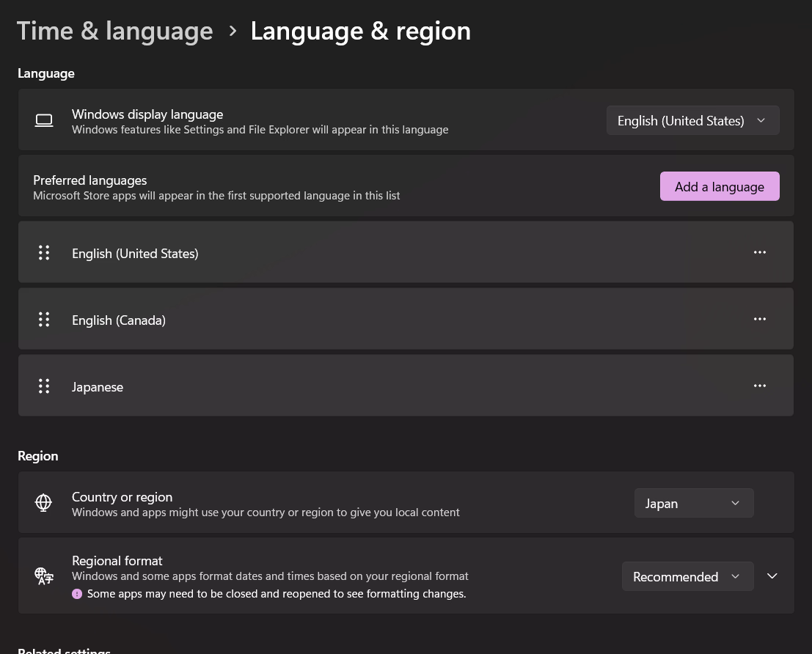Select the Japanese language row
This screenshot has width=812, height=654.
98,387
